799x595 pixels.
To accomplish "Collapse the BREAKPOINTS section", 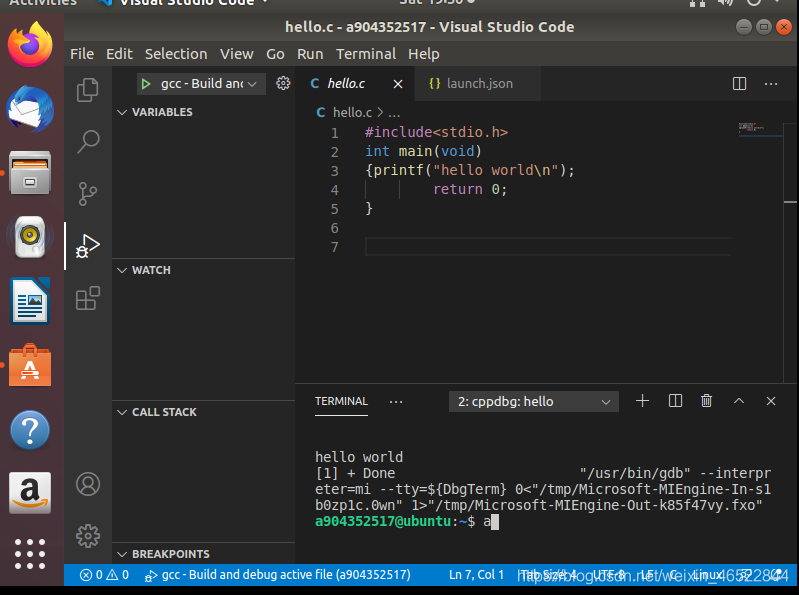I will coord(203,554).
